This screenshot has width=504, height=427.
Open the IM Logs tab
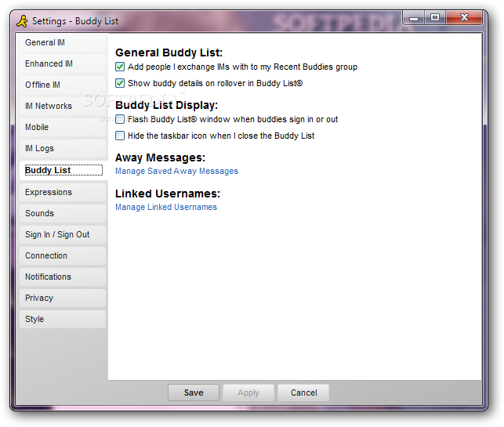point(63,148)
